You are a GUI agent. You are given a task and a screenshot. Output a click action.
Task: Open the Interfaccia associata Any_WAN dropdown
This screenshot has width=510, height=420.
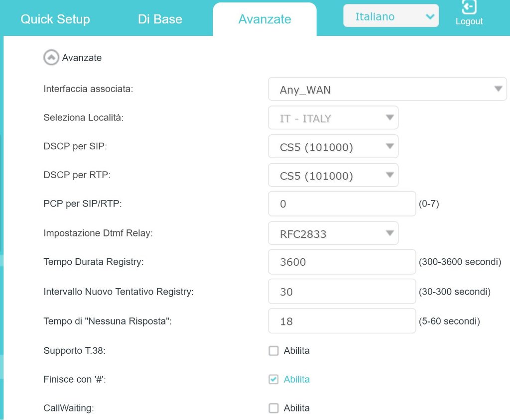pyautogui.click(x=387, y=89)
